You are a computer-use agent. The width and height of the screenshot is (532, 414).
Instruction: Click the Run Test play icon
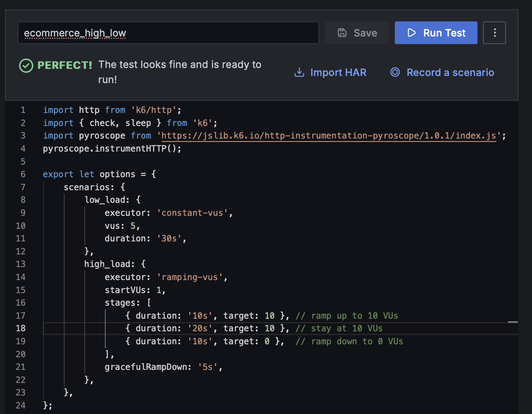pos(412,33)
